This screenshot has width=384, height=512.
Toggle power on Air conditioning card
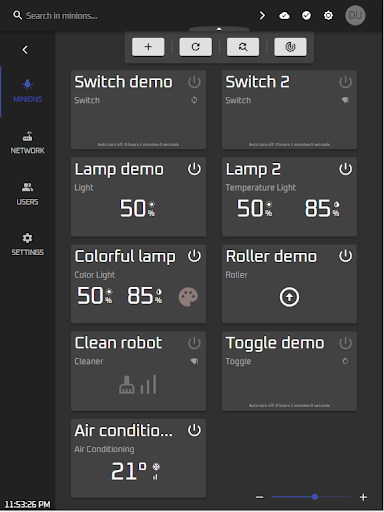tap(194, 430)
